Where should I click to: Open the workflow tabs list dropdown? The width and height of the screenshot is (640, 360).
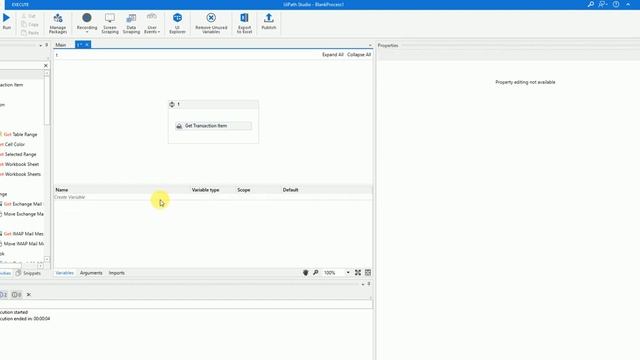370,45
